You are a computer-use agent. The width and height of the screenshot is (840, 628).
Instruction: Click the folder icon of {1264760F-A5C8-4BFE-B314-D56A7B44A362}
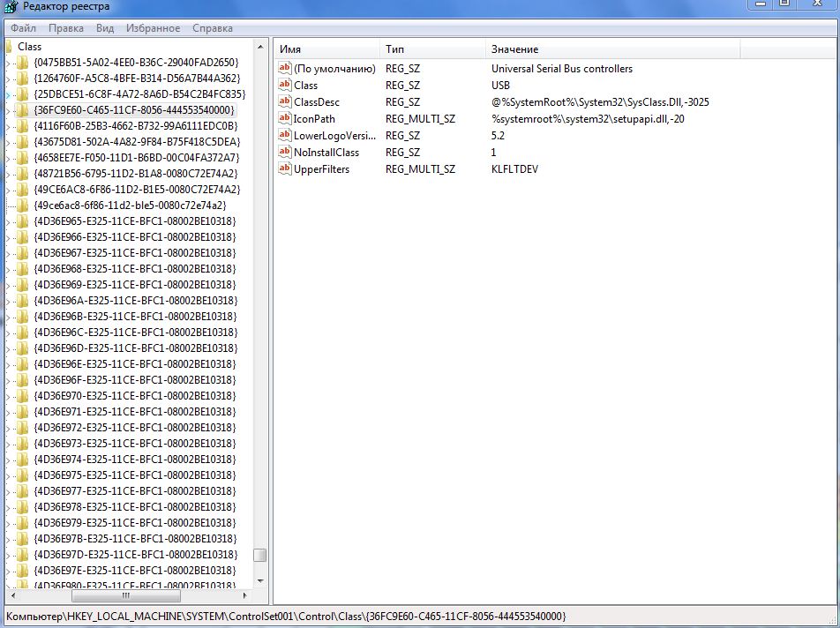[22, 78]
